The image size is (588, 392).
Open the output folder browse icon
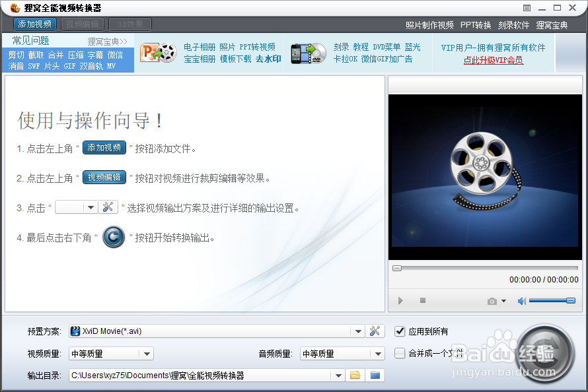(x=355, y=375)
